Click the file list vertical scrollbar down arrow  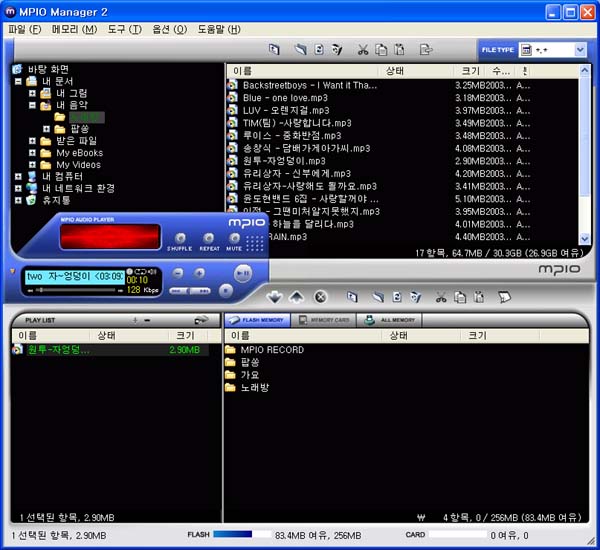[584, 239]
